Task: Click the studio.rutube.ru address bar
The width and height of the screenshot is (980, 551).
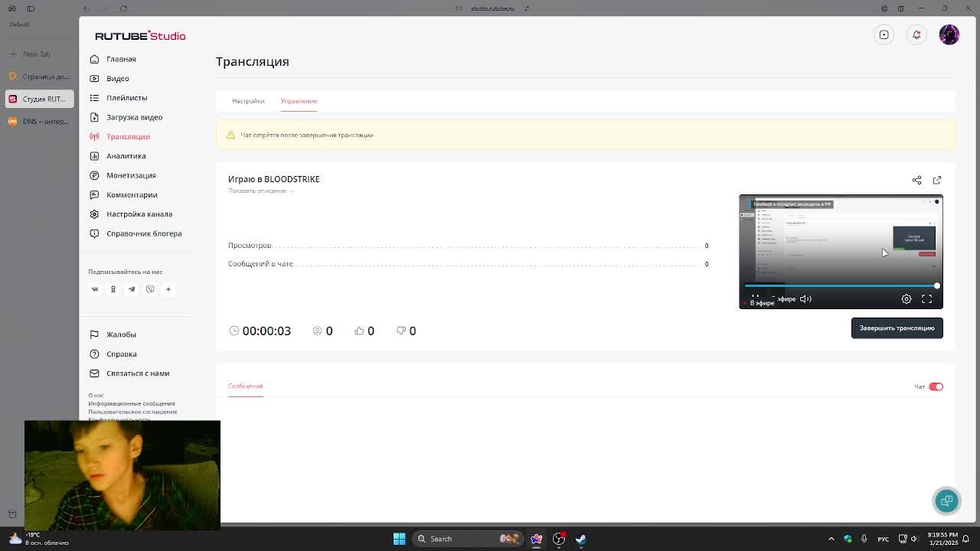Action: coord(492,8)
